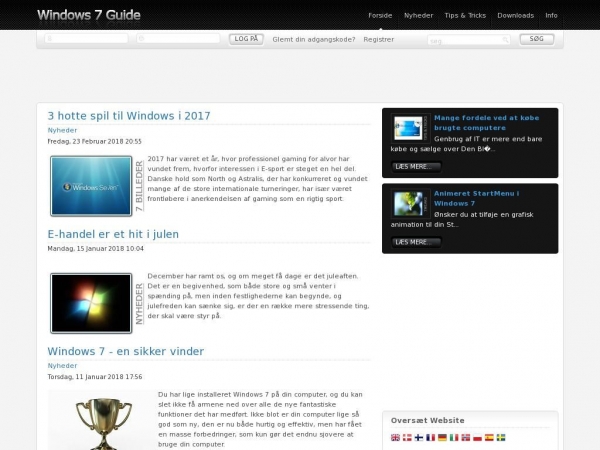Open article E-handel er et hit i julen
Image resolution: width=600 pixels, height=450 pixels.
tap(113, 234)
